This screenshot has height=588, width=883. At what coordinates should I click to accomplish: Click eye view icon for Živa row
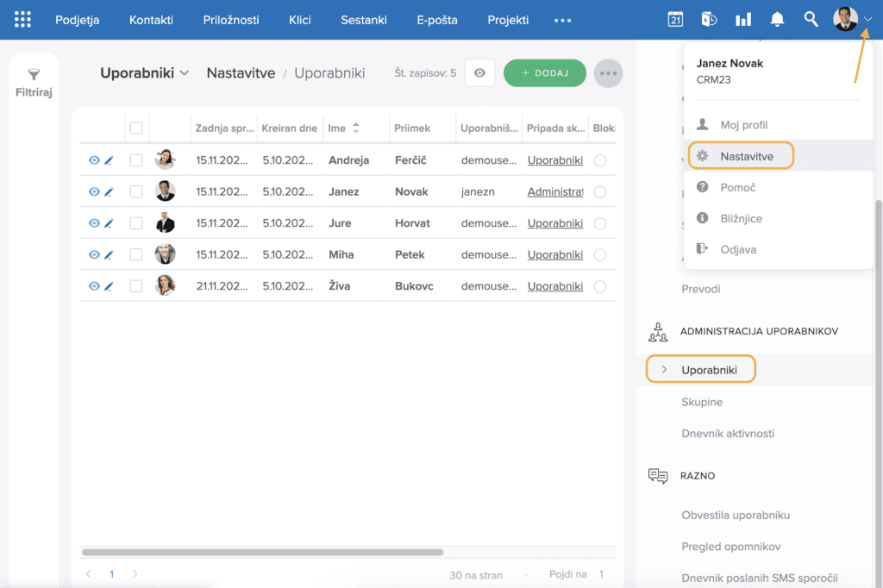94,286
